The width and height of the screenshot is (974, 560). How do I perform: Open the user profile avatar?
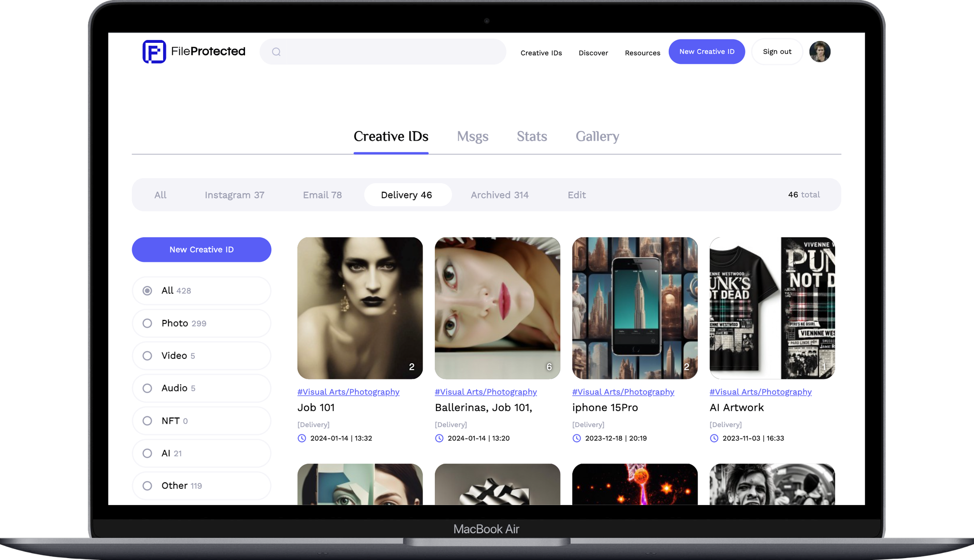pyautogui.click(x=820, y=52)
